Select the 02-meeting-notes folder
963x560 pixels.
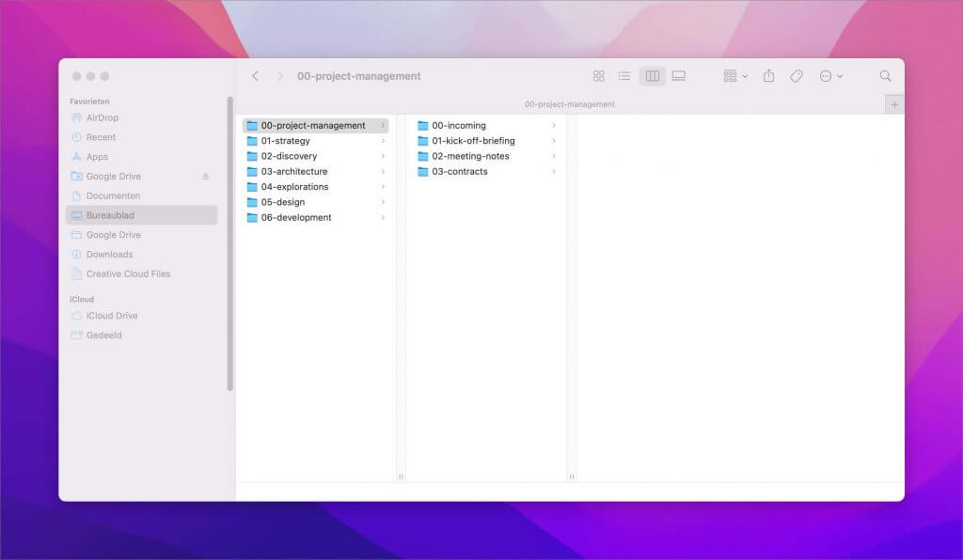click(x=486, y=156)
